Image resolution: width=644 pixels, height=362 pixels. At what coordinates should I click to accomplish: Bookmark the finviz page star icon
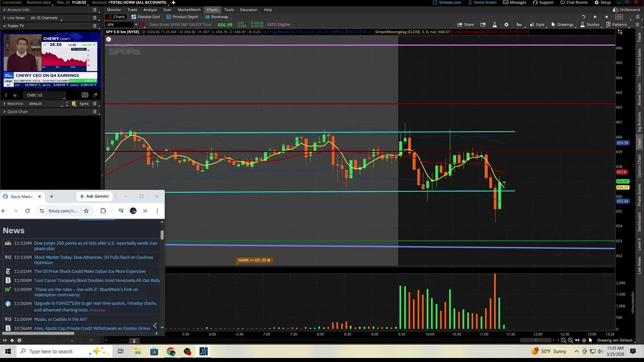pyautogui.click(x=86, y=211)
